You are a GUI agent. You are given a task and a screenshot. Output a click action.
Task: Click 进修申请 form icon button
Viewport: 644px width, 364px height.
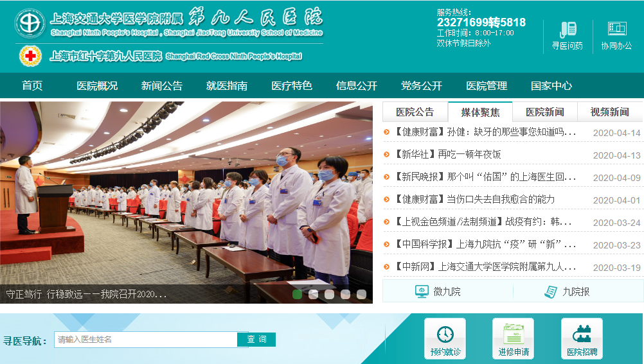[514, 338]
